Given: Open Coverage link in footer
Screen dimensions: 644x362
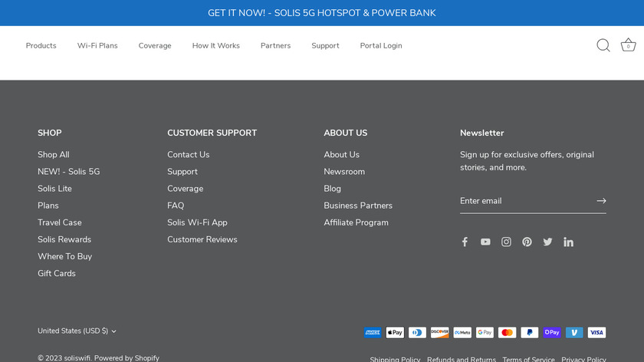Looking at the screenshot, I should click(186, 189).
